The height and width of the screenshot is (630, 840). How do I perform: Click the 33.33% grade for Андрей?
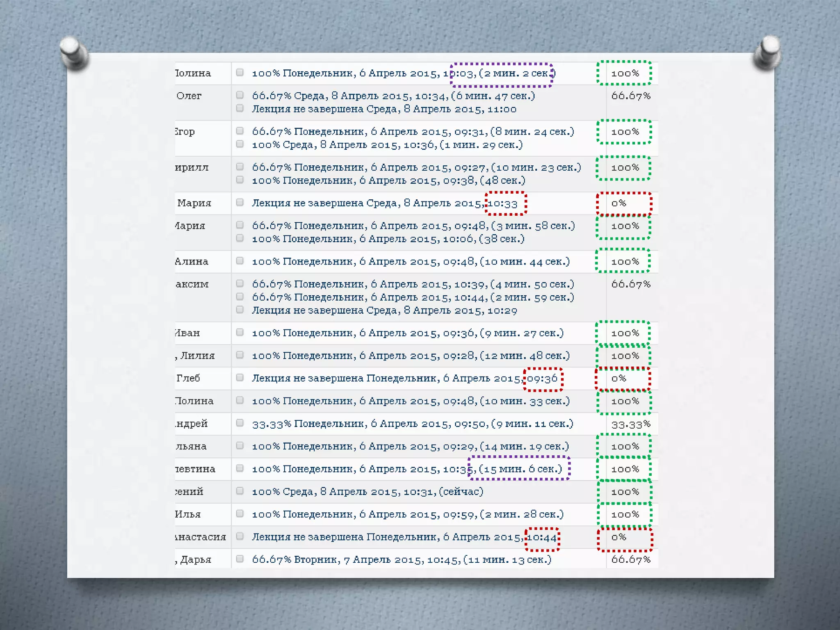click(630, 424)
